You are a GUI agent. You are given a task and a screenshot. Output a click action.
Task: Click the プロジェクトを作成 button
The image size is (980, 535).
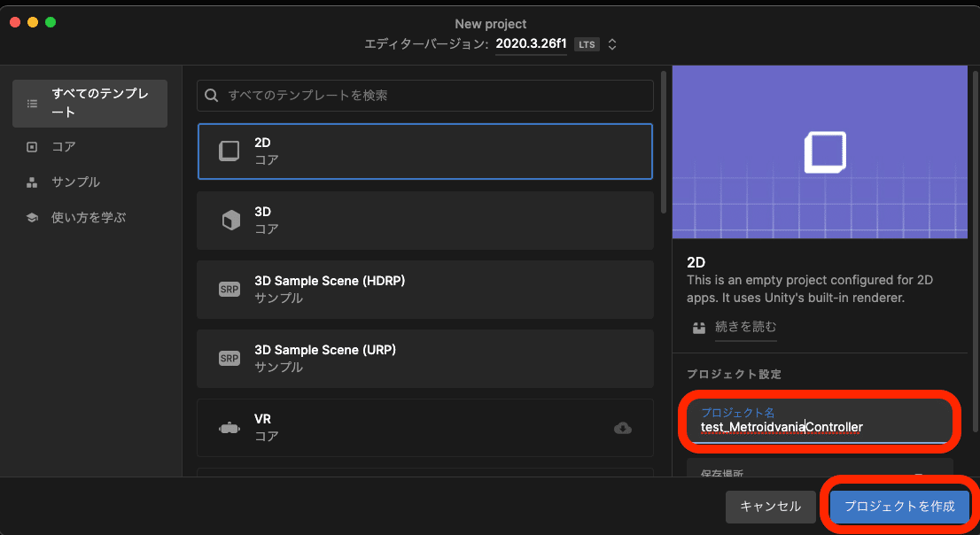pos(899,507)
